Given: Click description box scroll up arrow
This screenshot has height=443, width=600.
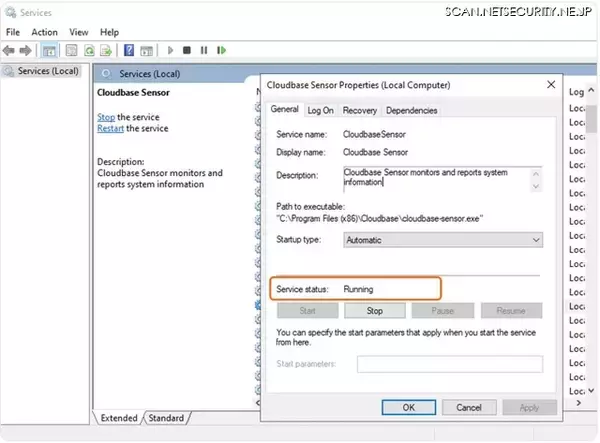Looking at the screenshot, I should tap(536, 174).
